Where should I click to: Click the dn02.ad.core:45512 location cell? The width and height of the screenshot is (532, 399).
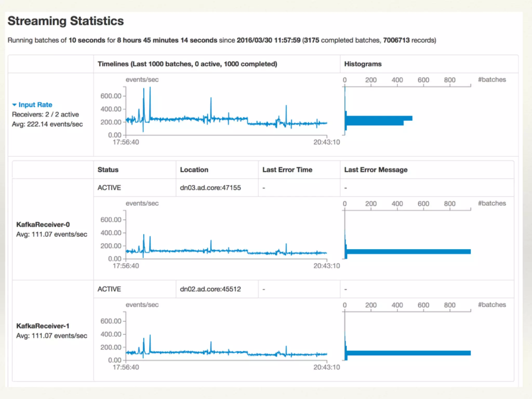point(210,289)
